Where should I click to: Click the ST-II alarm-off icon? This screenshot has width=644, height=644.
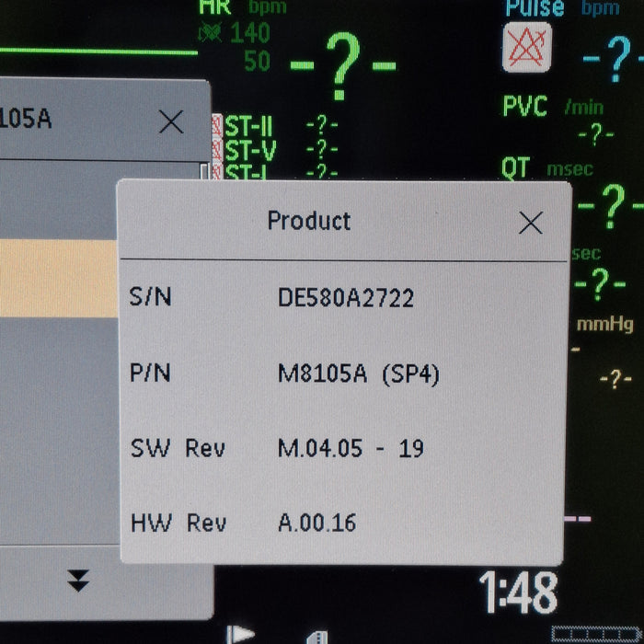pyautogui.click(x=218, y=125)
